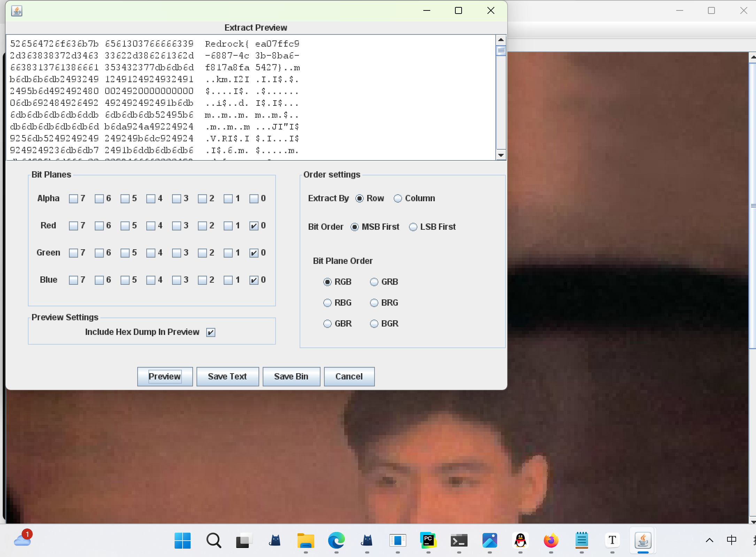Select BGR bit plane order
The width and height of the screenshot is (756, 557).
[374, 324]
